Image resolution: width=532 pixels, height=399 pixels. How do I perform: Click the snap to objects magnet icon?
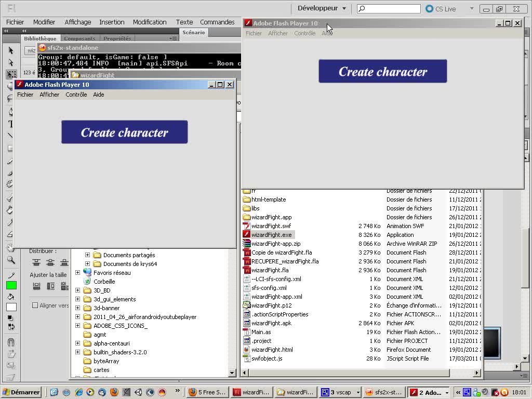11,342
